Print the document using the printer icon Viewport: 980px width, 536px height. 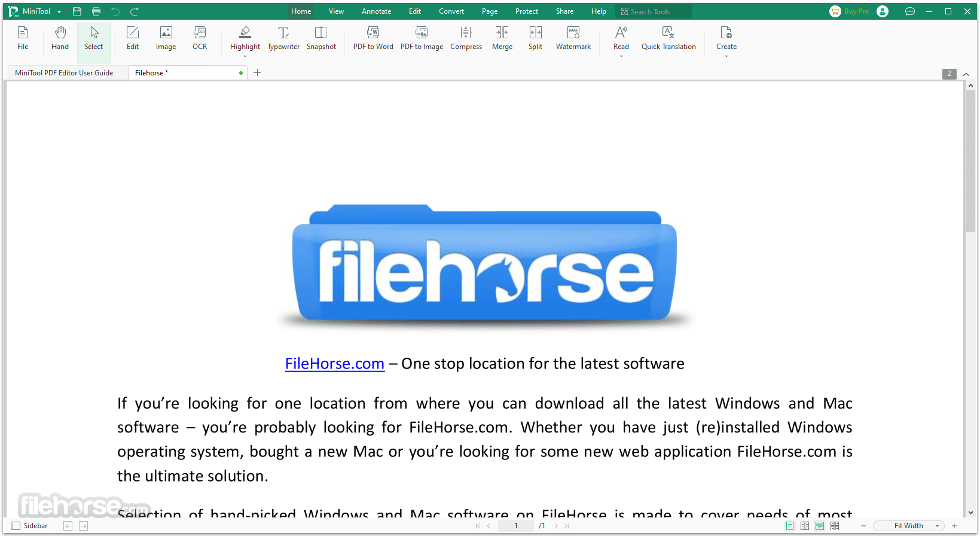coord(96,11)
